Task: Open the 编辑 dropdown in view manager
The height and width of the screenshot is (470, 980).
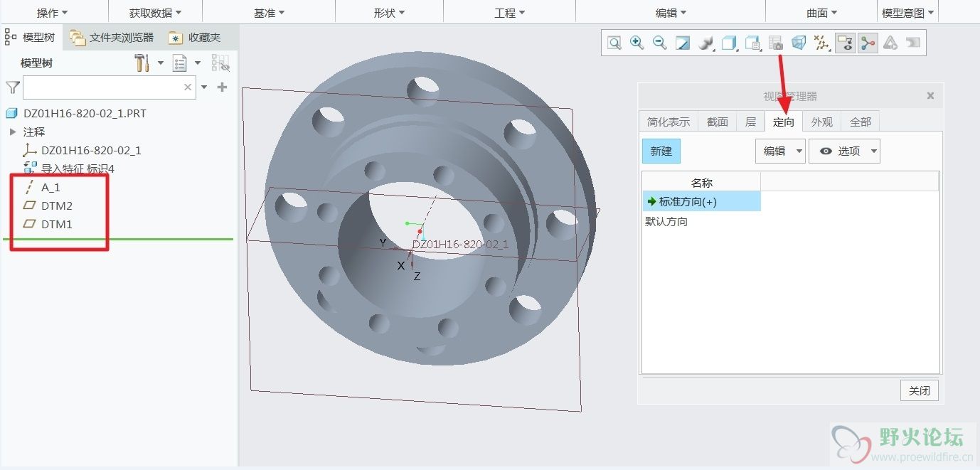Action: 780,151
